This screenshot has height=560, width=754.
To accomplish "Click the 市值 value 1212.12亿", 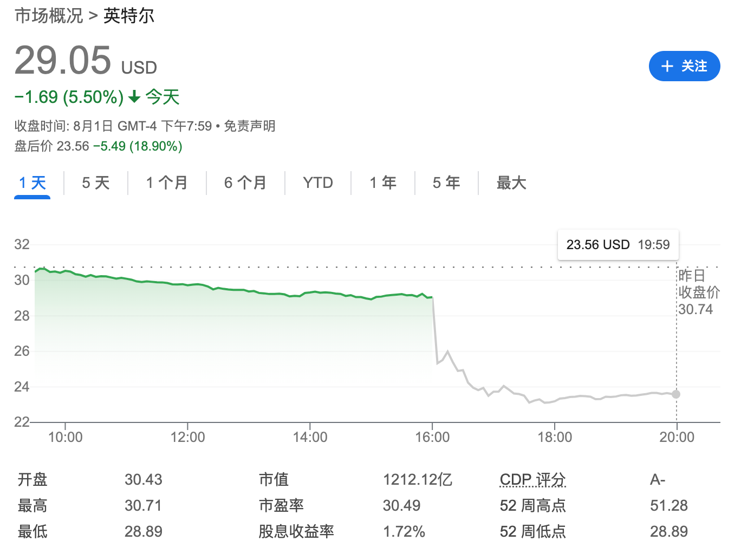I will tap(418, 479).
